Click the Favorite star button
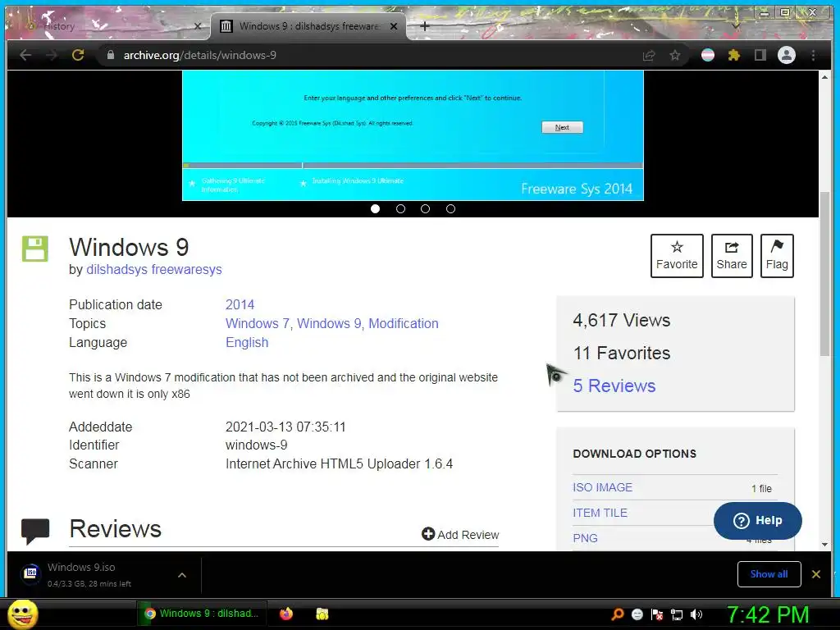This screenshot has height=630, width=840. point(677,256)
